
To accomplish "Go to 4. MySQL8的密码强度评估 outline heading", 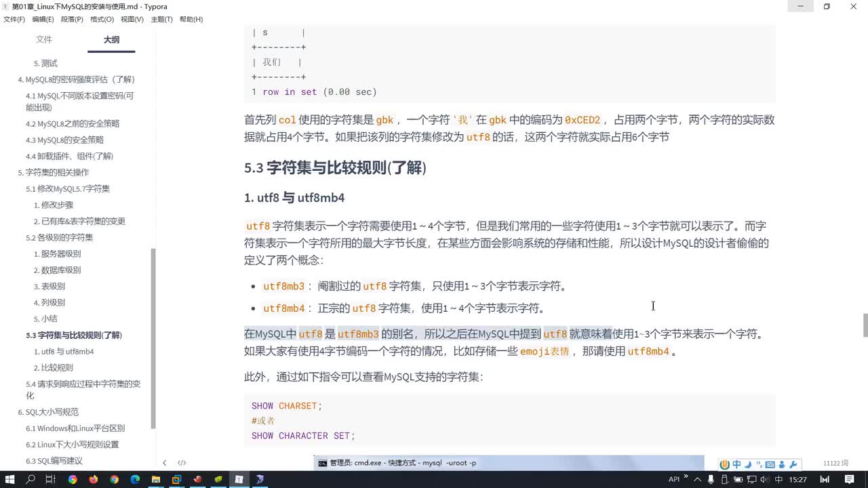I will [x=76, y=79].
